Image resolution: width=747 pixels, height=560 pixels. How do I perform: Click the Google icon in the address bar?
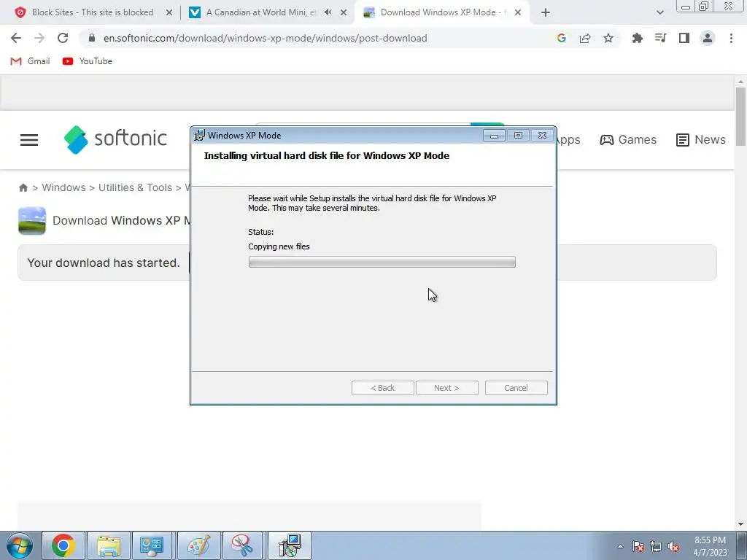pos(561,38)
